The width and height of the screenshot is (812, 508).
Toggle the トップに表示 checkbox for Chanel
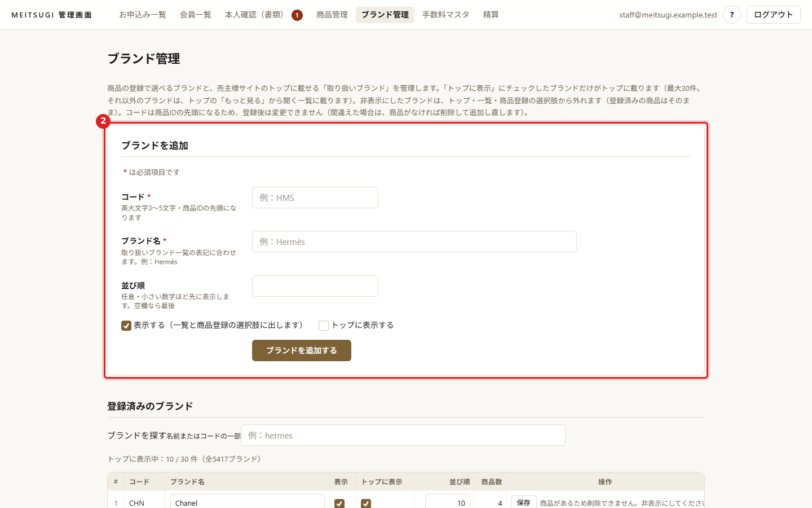pos(366,503)
